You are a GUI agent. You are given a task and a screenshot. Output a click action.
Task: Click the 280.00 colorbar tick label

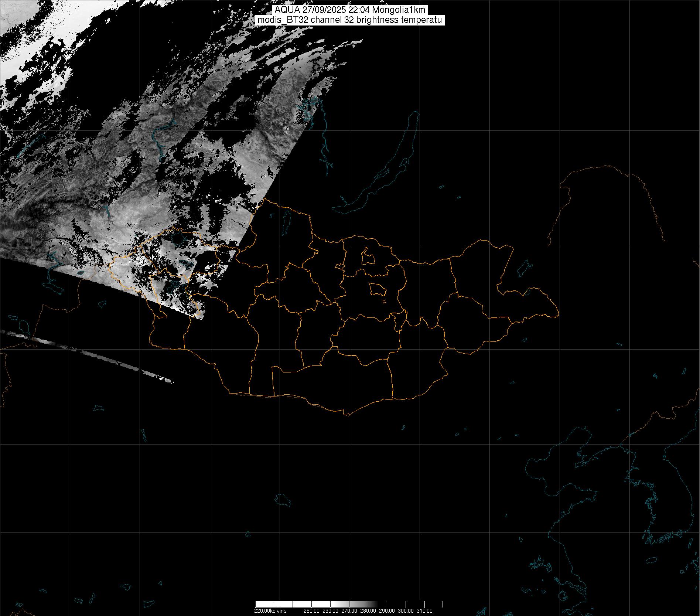pyautogui.click(x=368, y=611)
